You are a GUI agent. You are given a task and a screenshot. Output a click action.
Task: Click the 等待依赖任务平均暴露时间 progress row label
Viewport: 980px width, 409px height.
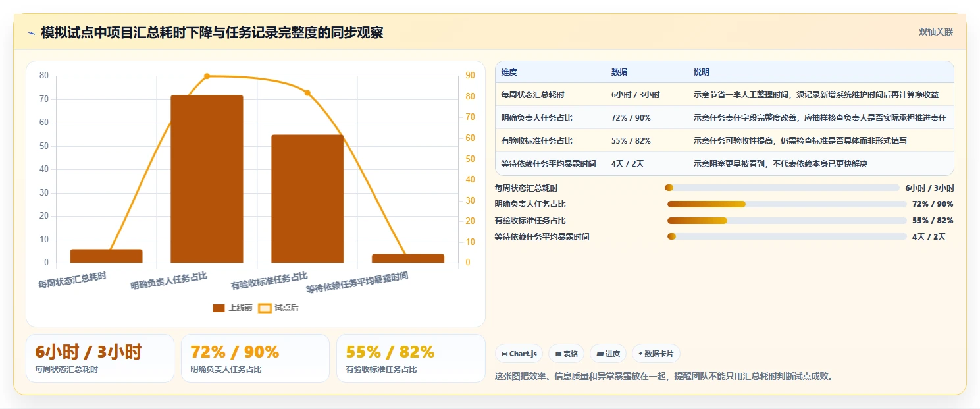542,236
